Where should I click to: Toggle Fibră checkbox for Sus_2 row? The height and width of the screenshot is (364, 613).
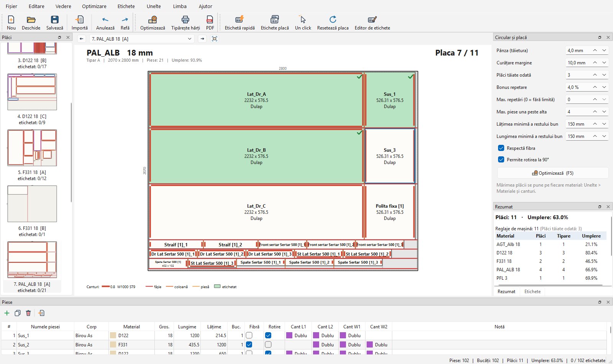(x=249, y=344)
